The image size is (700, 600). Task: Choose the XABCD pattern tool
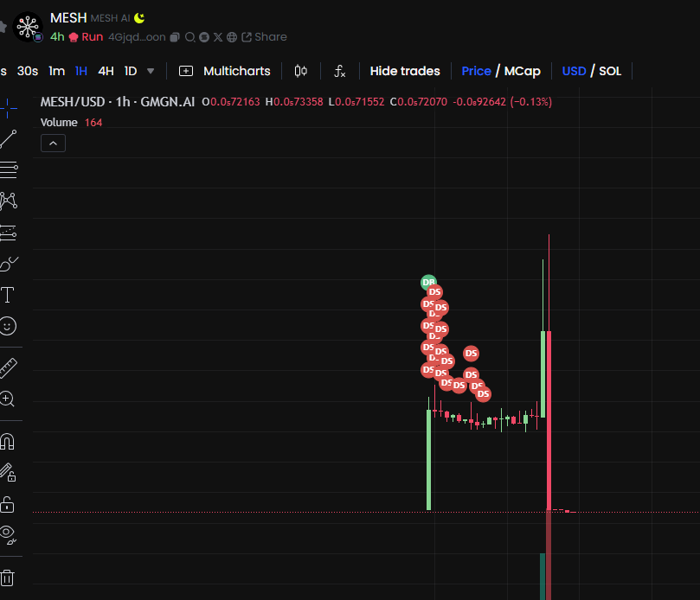tap(9, 201)
